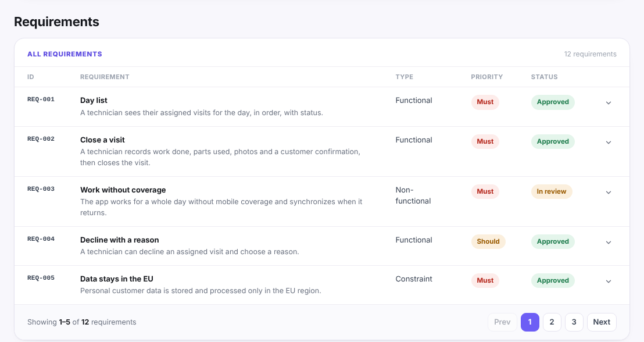Screen dimensions: 644x342
Task: Click the ID column header
Action: click(x=31, y=77)
